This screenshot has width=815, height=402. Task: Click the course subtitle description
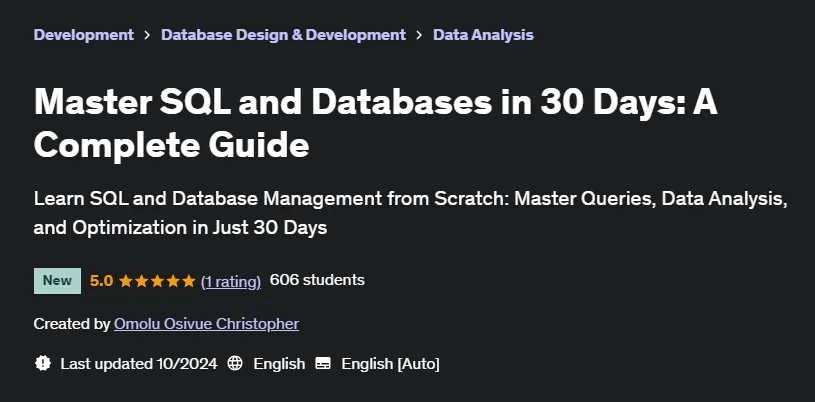click(411, 213)
